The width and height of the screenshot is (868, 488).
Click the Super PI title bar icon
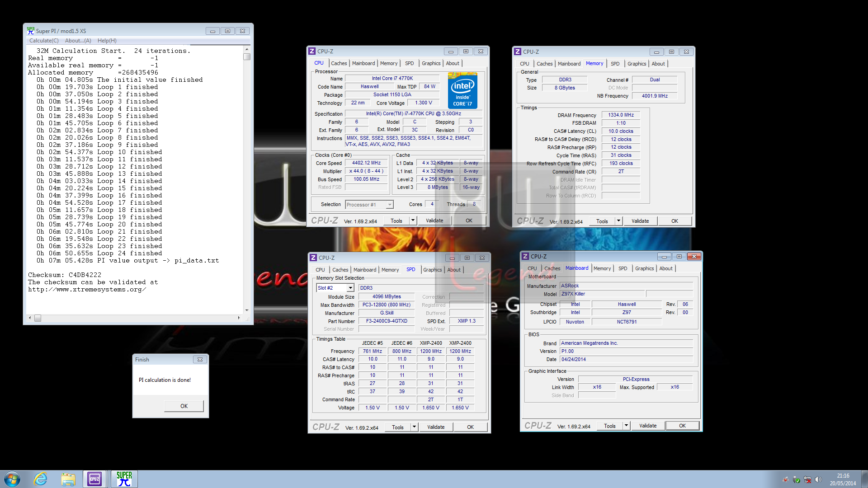pos(30,31)
